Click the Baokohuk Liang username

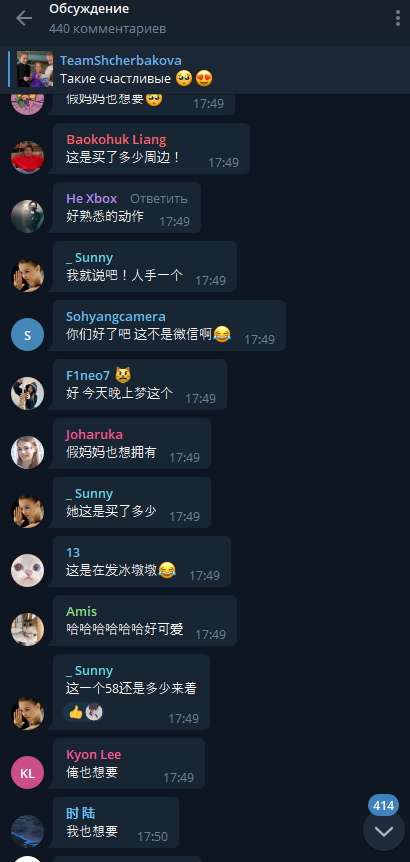coord(117,140)
